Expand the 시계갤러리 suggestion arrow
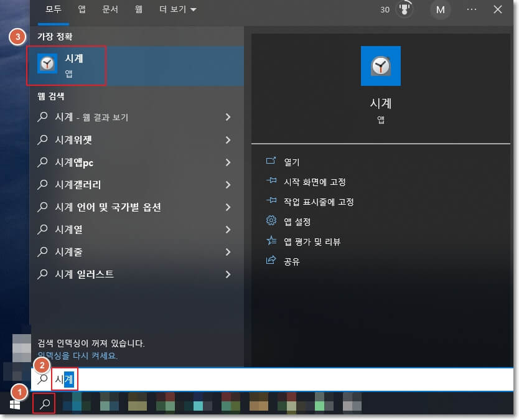 click(228, 184)
